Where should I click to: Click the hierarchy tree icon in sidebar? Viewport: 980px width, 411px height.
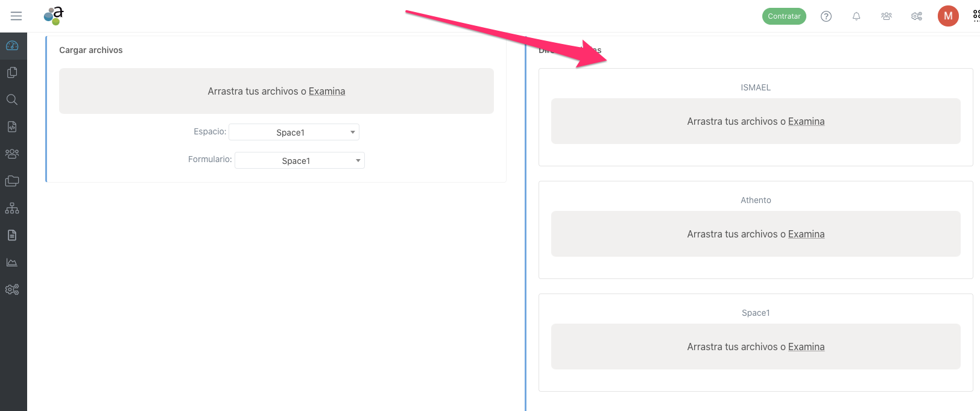12,209
